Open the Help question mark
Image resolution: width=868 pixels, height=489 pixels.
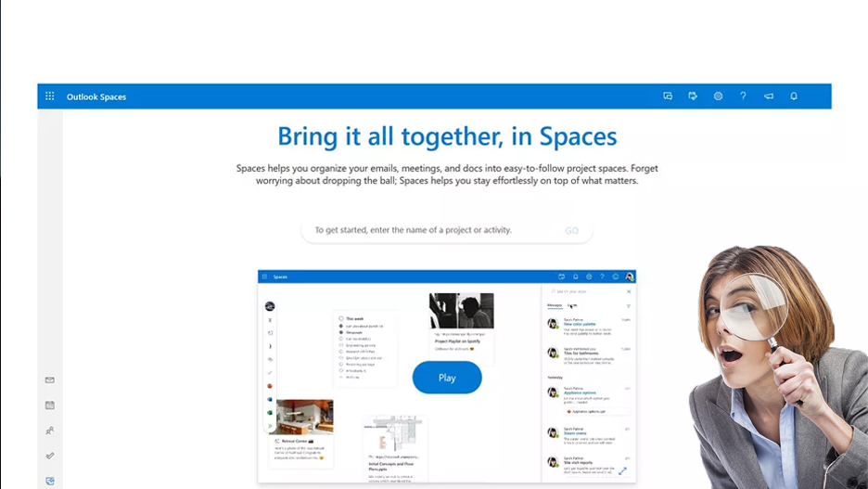(743, 97)
